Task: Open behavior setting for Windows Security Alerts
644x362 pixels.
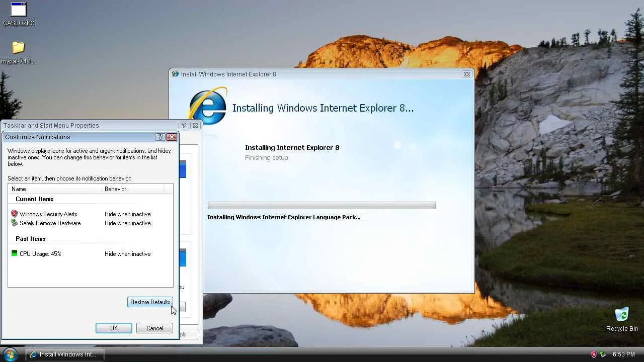Action: [x=128, y=214]
